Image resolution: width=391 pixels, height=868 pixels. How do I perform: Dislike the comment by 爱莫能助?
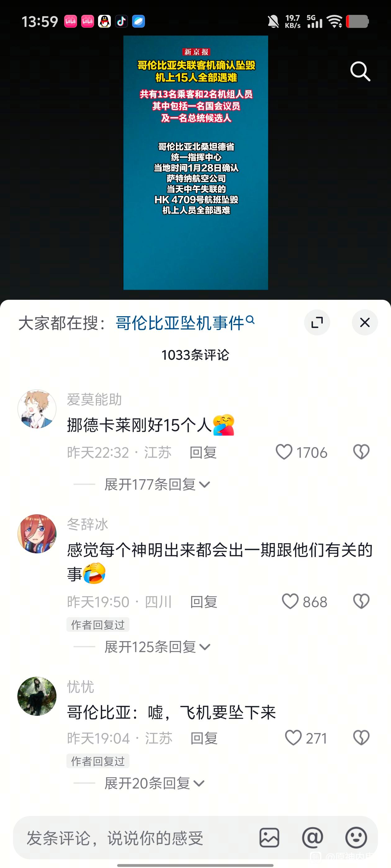(361, 452)
